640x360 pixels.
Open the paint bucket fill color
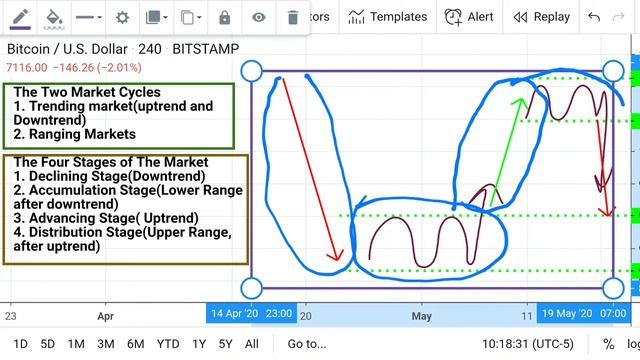54,18
